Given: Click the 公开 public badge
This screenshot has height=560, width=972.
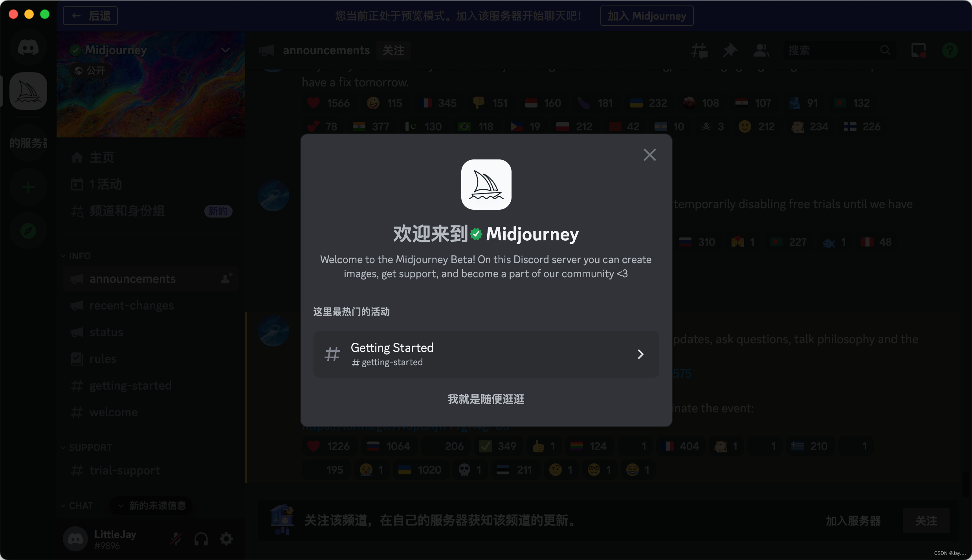Looking at the screenshot, I should [x=90, y=71].
